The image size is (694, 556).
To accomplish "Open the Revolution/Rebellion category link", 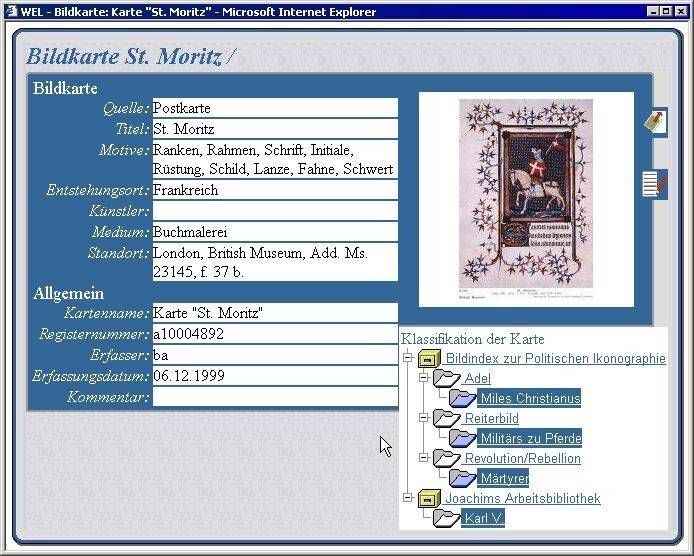I will [x=522, y=458].
